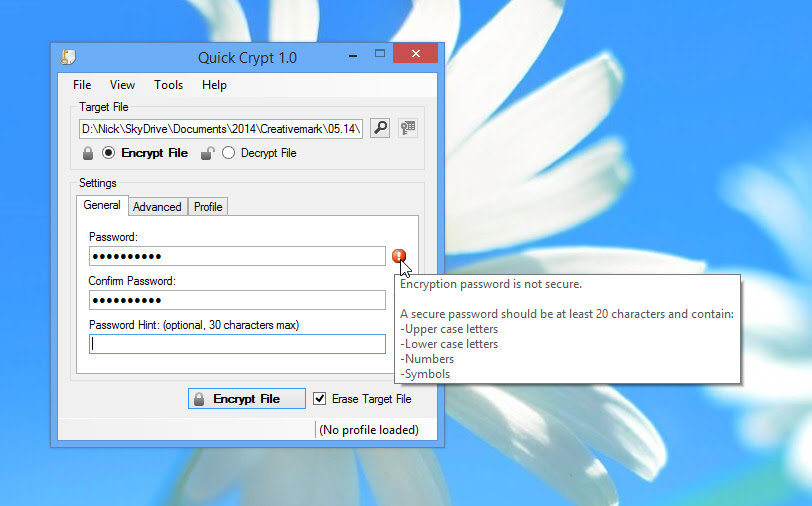The width and height of the screenshot is (812, 506).
Task: Select the Decrypt File radio button
Action: tap(228, 153)
